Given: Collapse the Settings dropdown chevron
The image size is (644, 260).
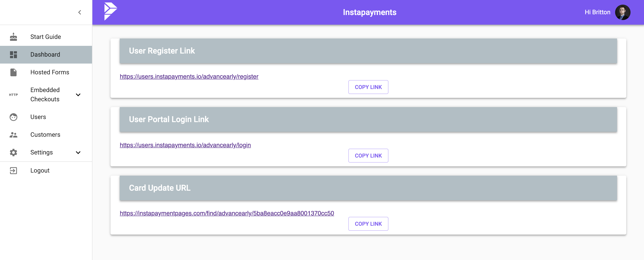Looking at the screenshot, I should pos(78,152).
